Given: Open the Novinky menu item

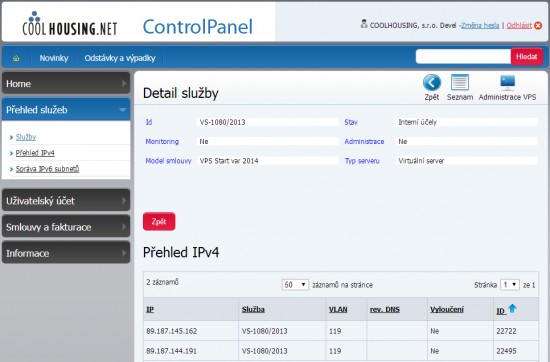Looking at the screenshot, I should 54,58.
